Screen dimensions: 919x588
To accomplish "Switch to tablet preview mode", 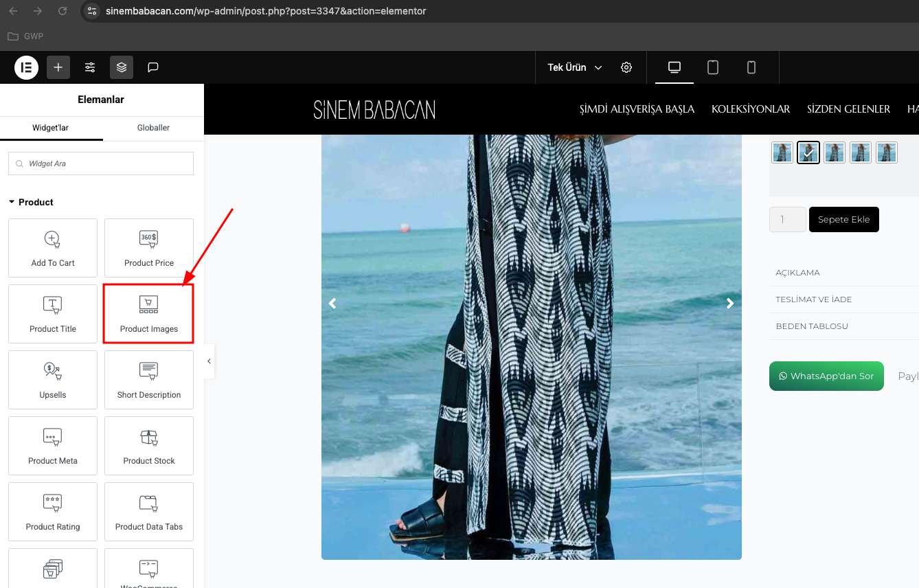I will (713, 67).
